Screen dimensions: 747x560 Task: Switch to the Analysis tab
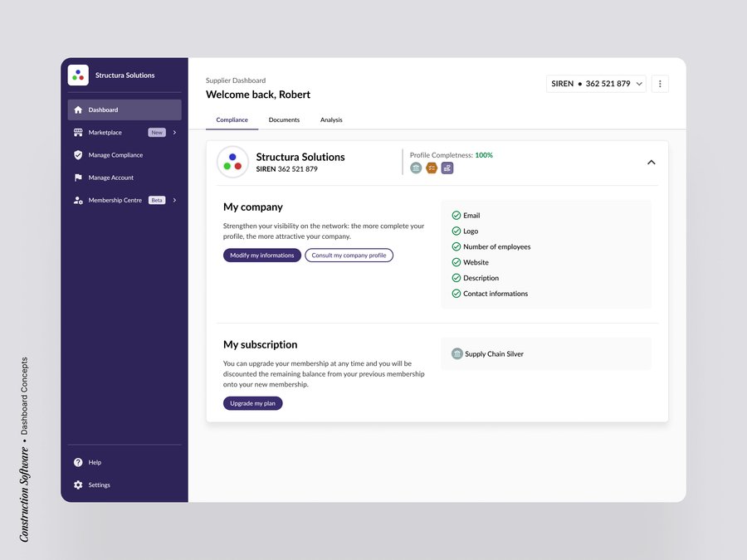(x=331, y=120)
